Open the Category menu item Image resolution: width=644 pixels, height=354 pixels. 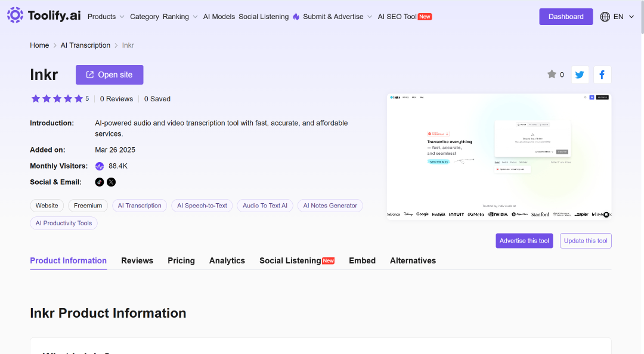tap(144, 17)
